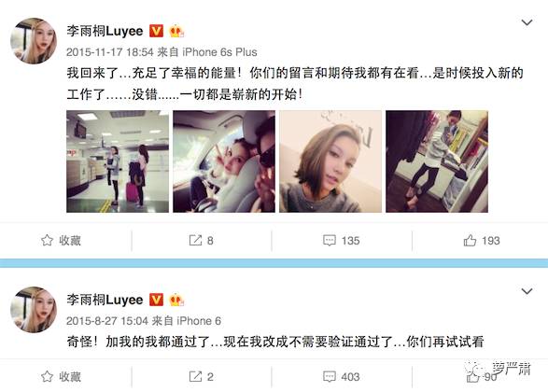Click the 2015-11-17 18:54 timestamp link

[x=110, y=52]
